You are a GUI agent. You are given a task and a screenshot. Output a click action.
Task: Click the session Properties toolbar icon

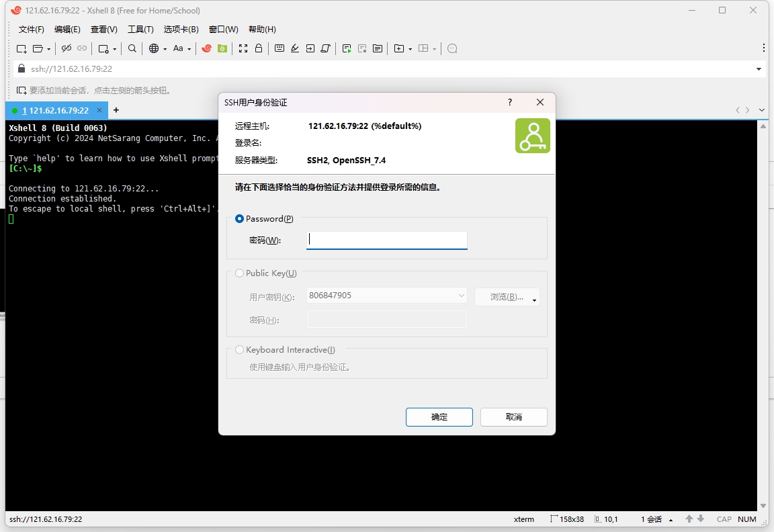pyautogui.click(x=103, y=48)
